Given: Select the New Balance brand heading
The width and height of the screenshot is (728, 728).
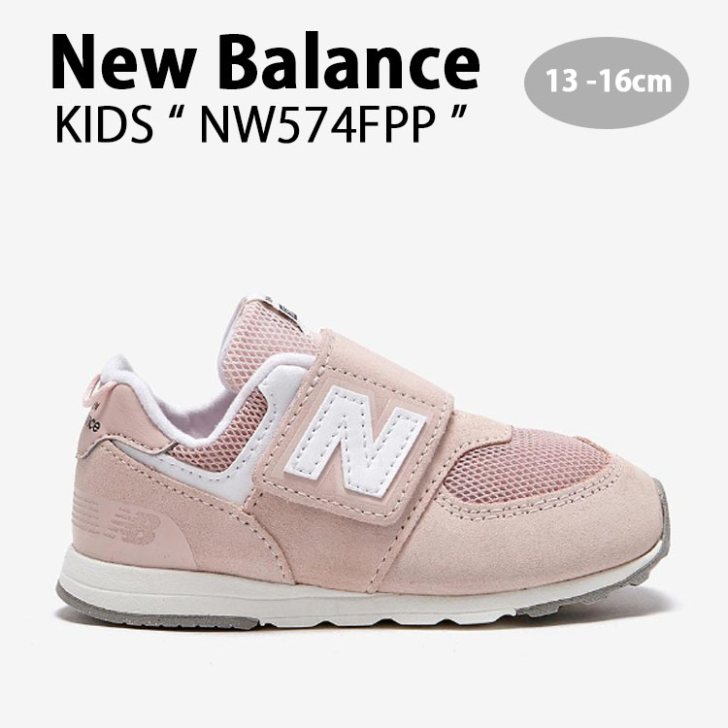Looking at the screenshot, I should coord(265,62).
